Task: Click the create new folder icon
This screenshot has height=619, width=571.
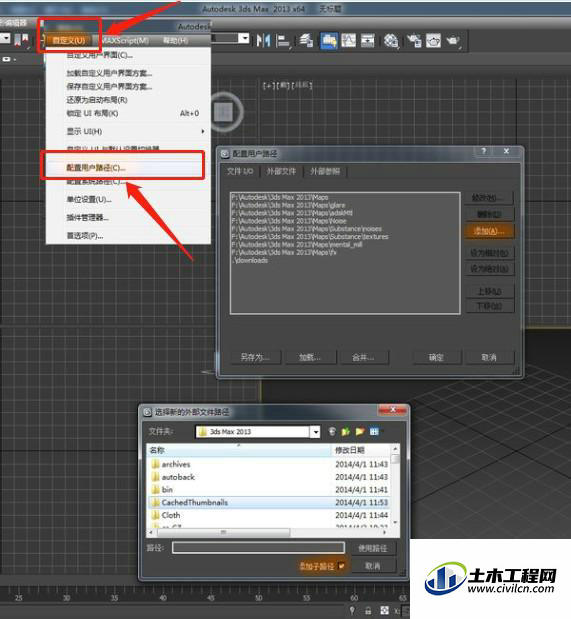Action: pyautogui.click(x=360, y=431)
